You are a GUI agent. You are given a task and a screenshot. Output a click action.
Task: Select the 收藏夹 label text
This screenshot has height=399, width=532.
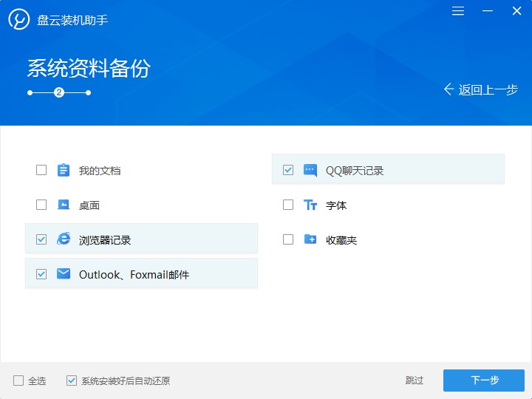[x=341, y=240]
